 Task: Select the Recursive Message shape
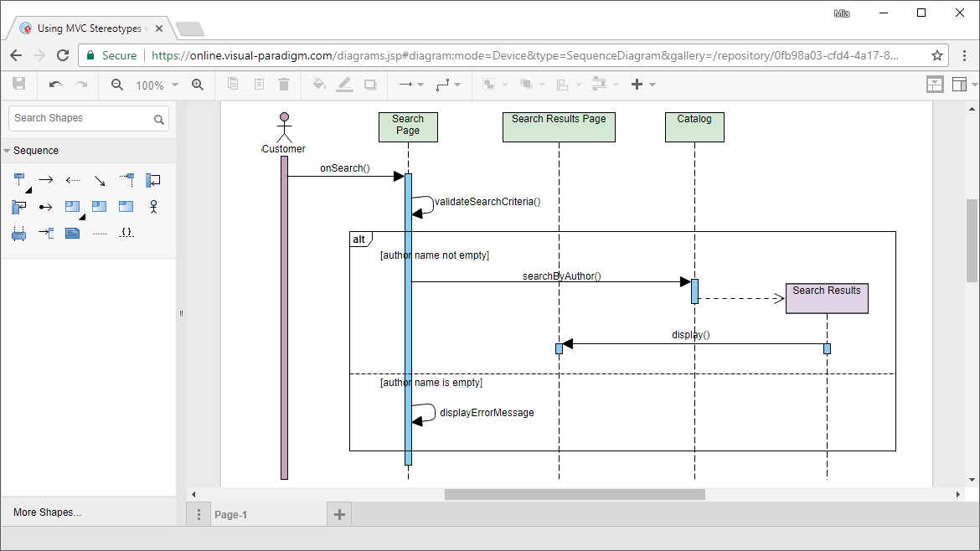pos(18,207)
